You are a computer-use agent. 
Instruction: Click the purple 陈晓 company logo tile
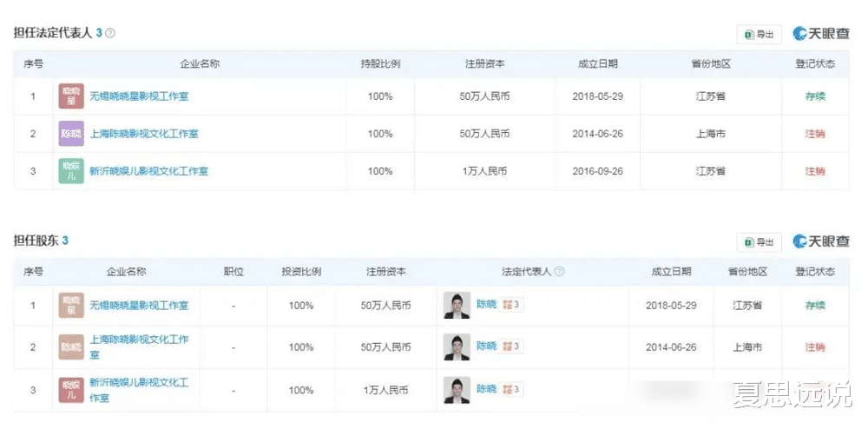[x=71, y=134]
